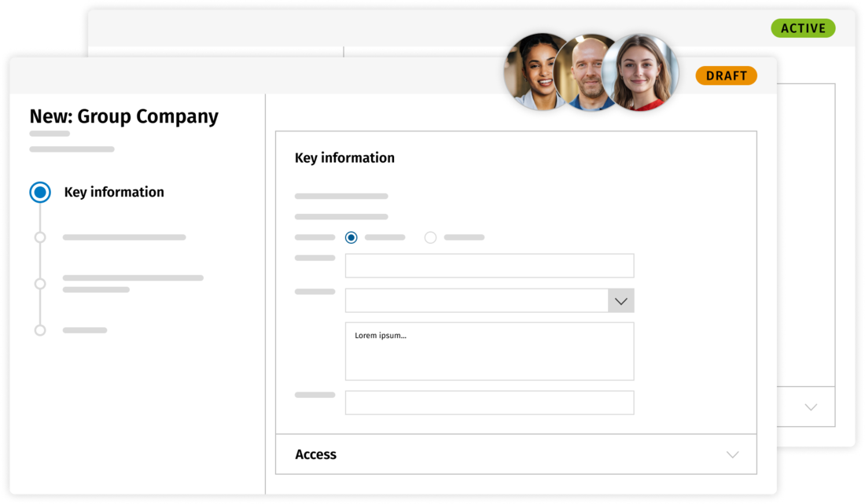Click the orange DRAFT status badge
This screenshot has width=865, height=504.
point(726,75)
